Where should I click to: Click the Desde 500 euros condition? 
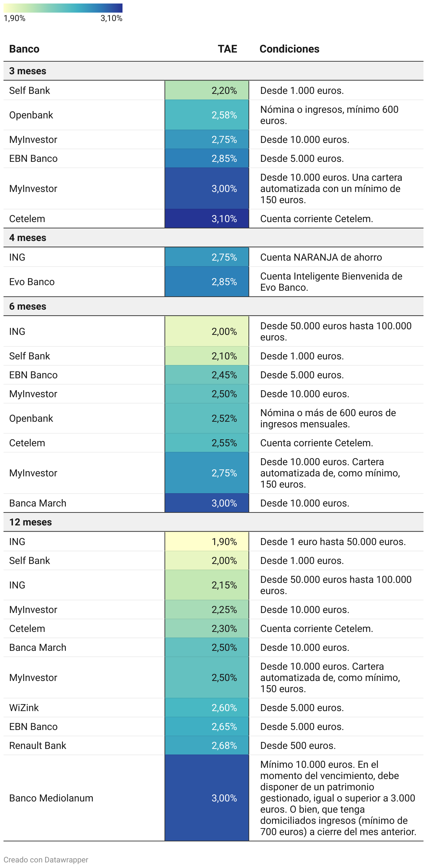coord(298,746)
